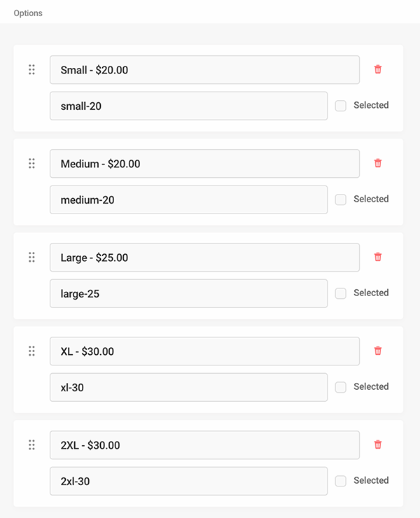Image resolution: width=420 pixels, height=518 pixels.
Task: Check Selected box for medium-20
Action: (341, 199)
